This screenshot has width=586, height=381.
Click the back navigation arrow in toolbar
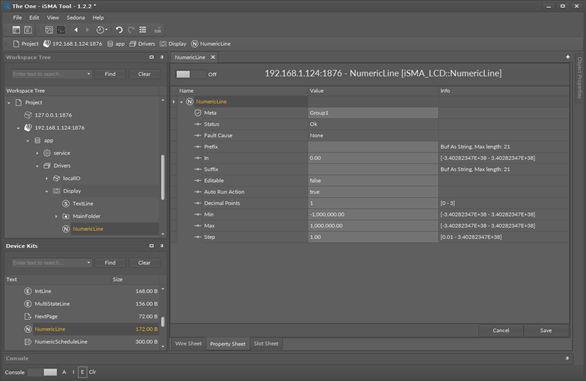click(76, 30)
